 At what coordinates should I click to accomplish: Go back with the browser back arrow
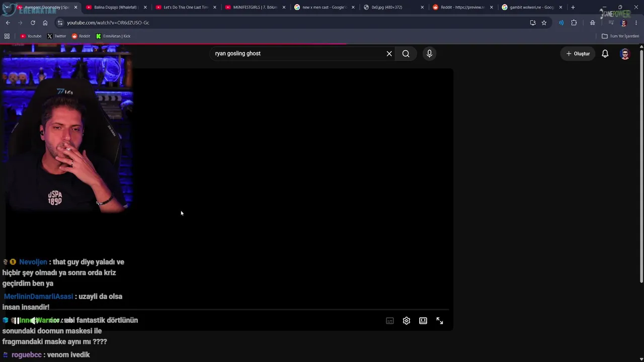coord(8,23)
